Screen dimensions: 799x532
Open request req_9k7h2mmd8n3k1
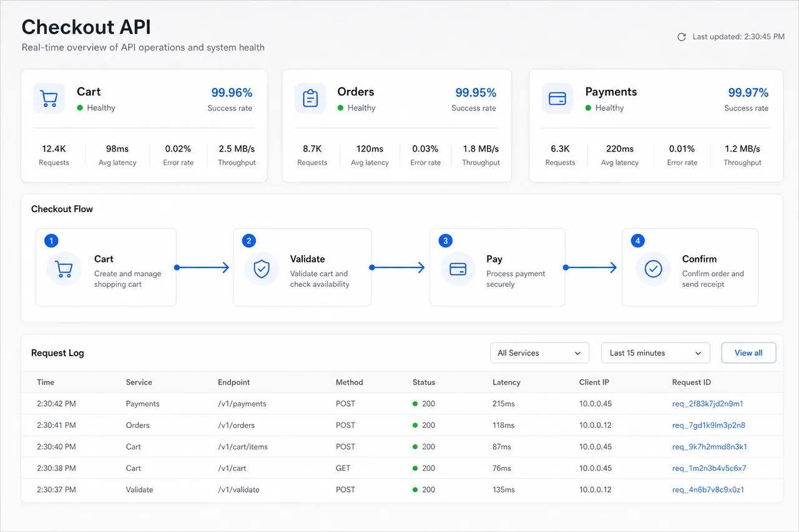coord(709,447)
